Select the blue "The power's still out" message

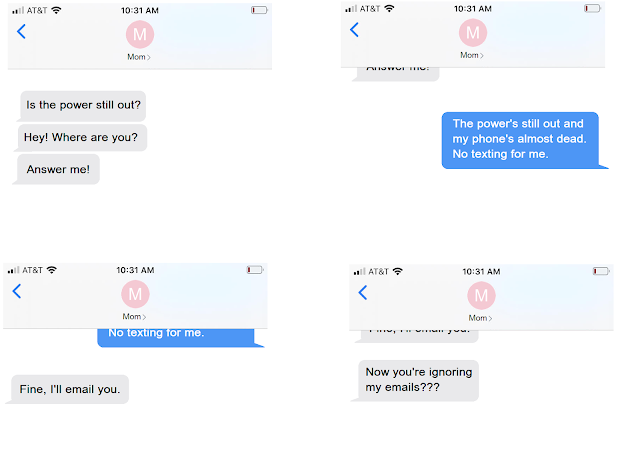click(522, 140)
